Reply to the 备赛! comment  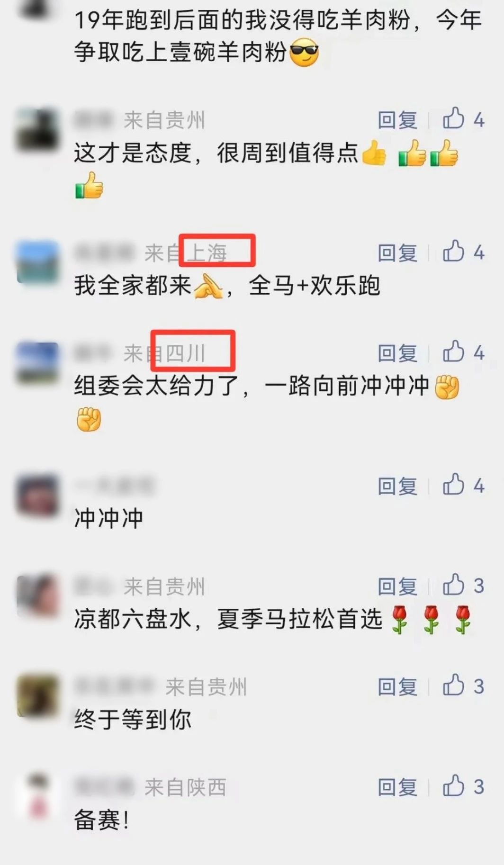coord(397,787)
